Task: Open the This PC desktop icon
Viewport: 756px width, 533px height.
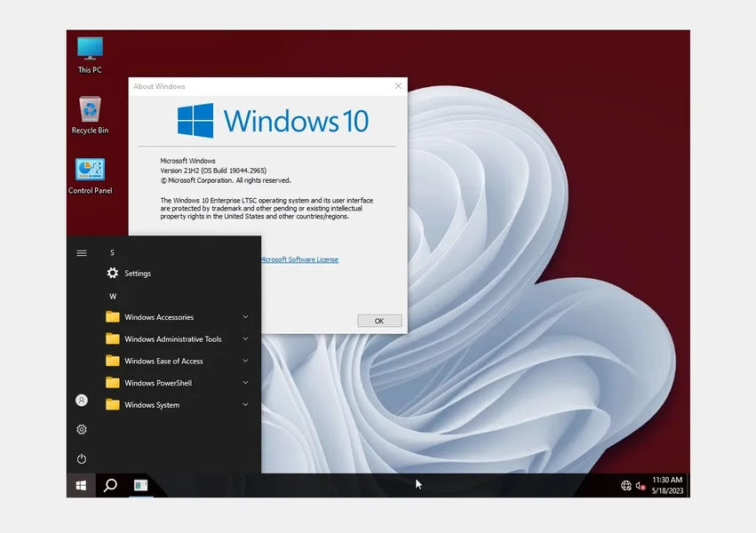Action: pos(90,55)
